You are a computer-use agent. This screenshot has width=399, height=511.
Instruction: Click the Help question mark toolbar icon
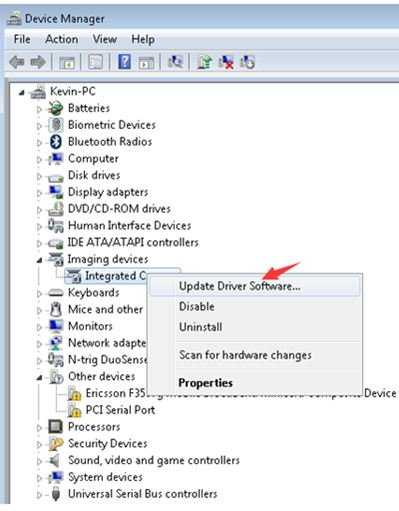tap(124, 62)
